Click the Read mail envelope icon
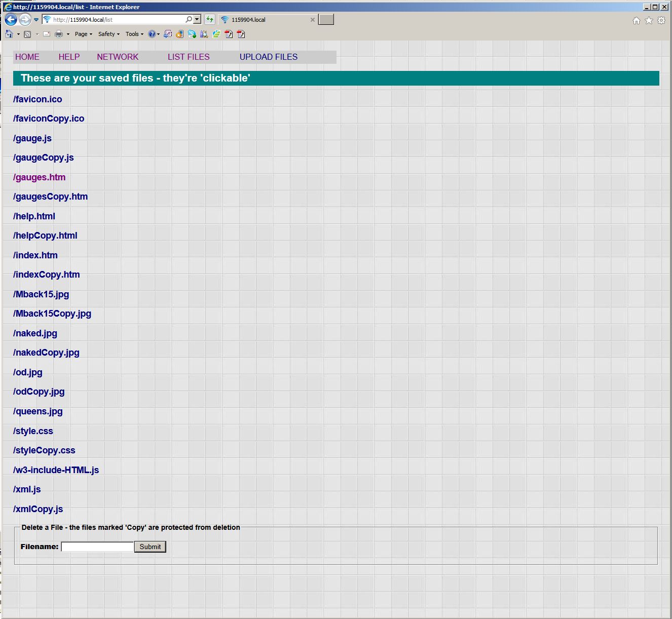 click(x=47, y=34)
